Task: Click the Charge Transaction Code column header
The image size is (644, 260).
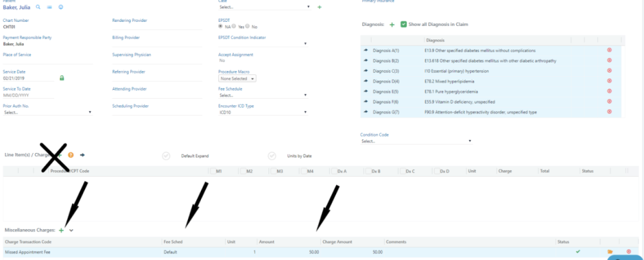Action: (82, 242)
